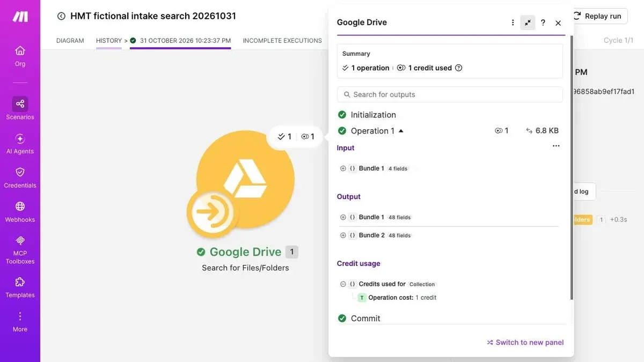Click the module number 1 badge
Image resolution: width=644 pixels, height=362 pixels.
(292, 252)
